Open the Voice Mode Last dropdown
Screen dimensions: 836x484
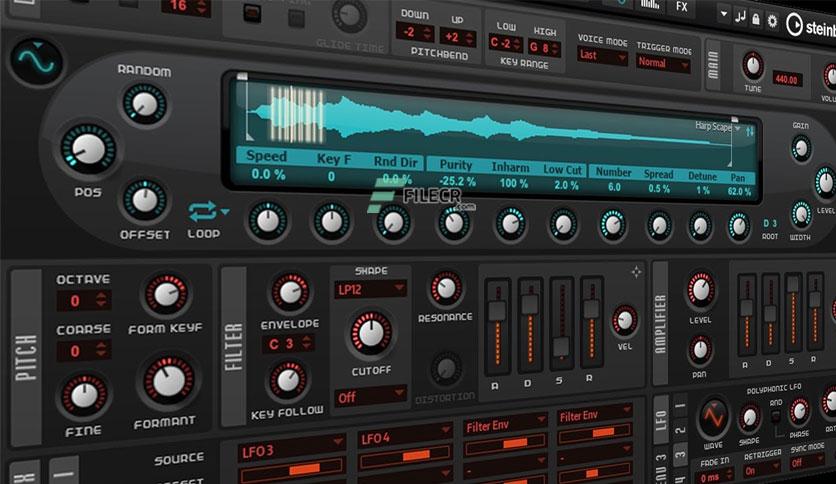tap(603, 55)
